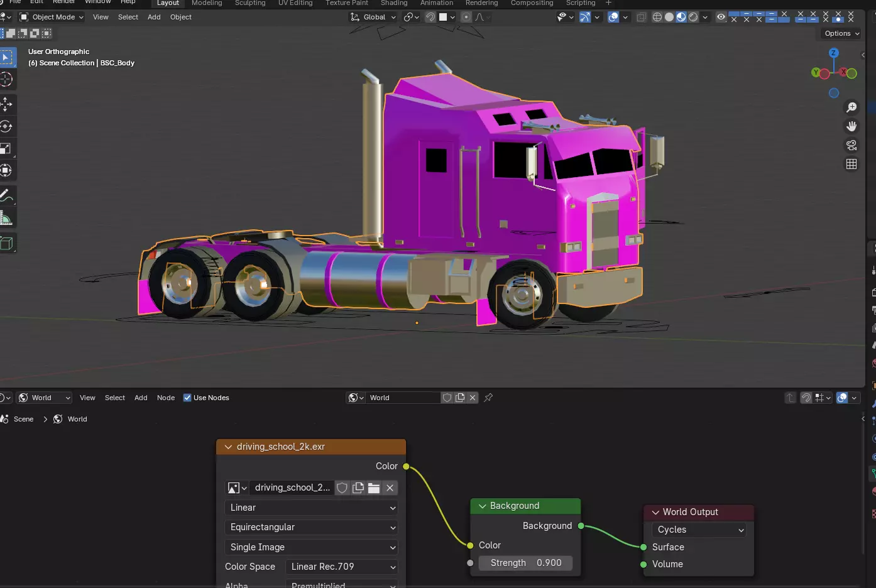Open the 3D viewport Add menu

tap(154, 17)
